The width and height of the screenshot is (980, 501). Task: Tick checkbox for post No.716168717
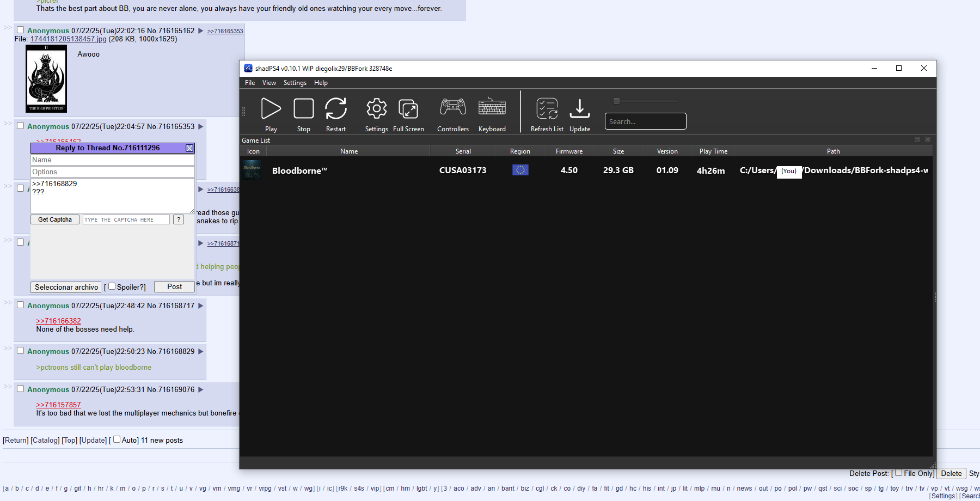(20, 305)
